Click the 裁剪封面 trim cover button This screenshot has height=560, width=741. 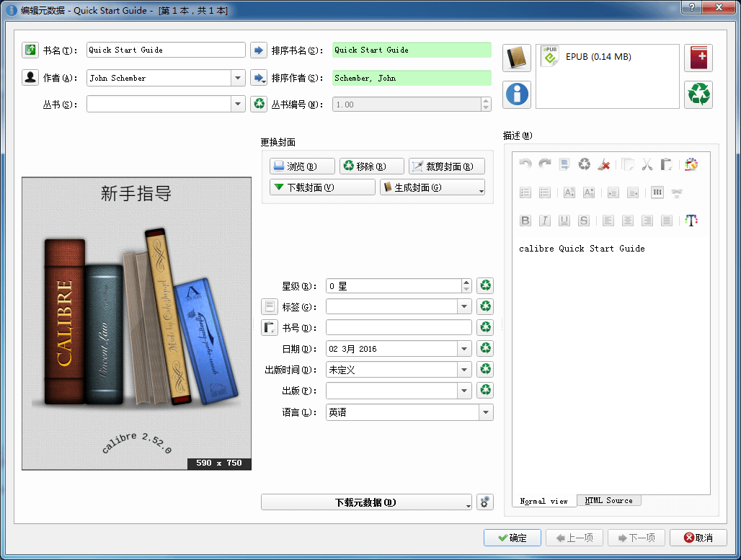pyautogui.click(x=447, y=166)
